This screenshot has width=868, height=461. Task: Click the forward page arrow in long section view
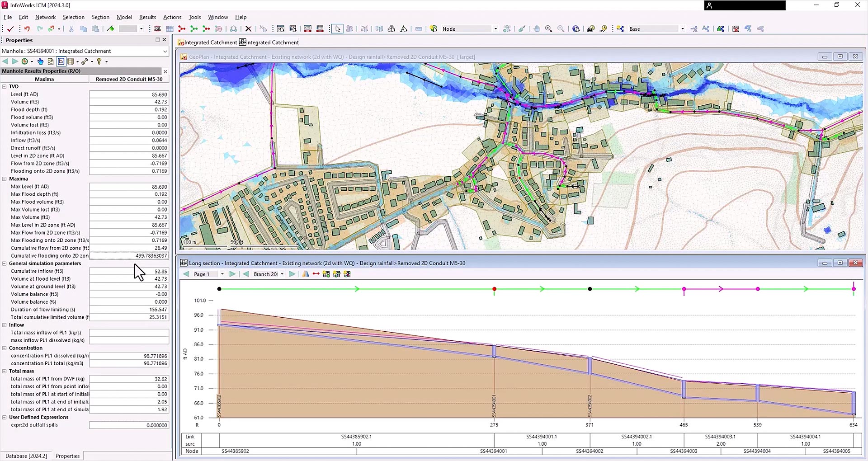pos(232,274)
